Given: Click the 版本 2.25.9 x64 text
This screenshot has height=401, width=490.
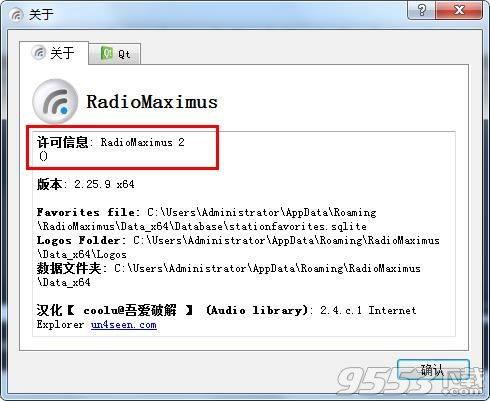Looking at the screenshot, I should pos(86,184).
